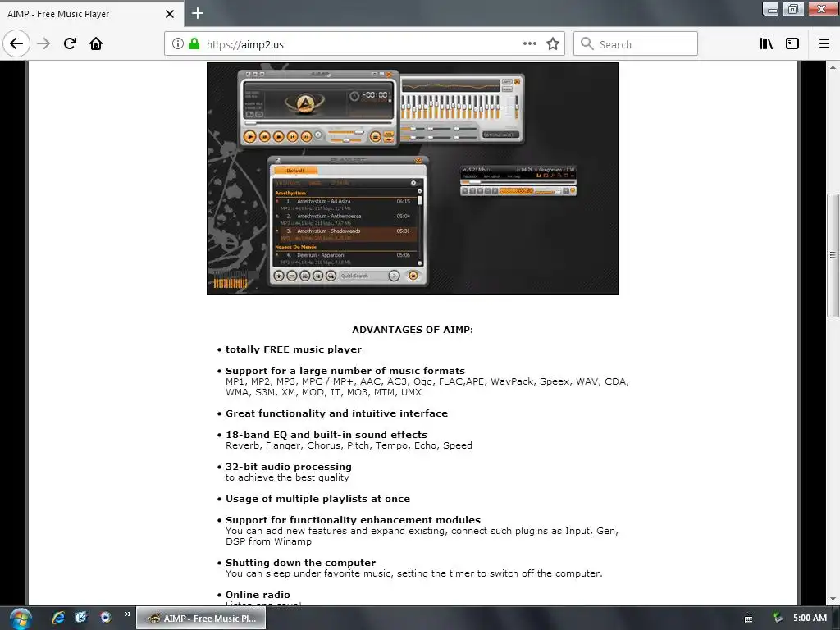This screenshot has height=630, width=840.
Task: Click the Search input field
Action: [636, 44]
